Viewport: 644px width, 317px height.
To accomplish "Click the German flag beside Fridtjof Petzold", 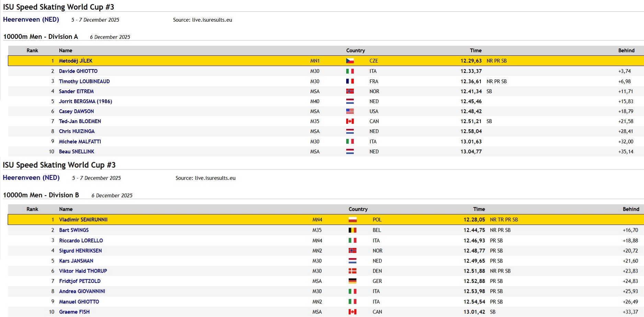I will coord(352,281).
